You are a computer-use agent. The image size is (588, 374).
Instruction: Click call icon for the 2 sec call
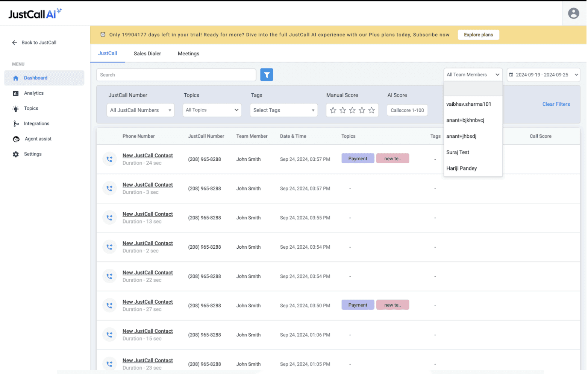pyautogui.click(x=109, y=247)
